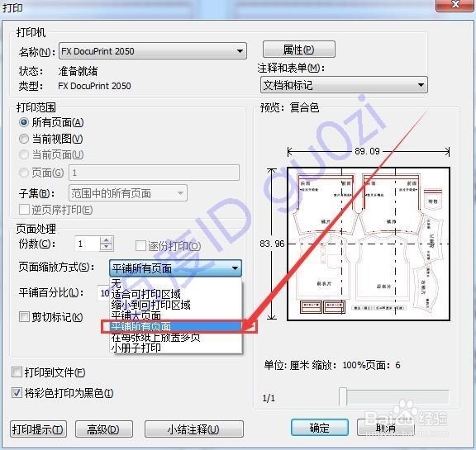476x450 pixels.
Task: Toggle the 剪切标记(K) checkbox
Action: coord(24,317)
